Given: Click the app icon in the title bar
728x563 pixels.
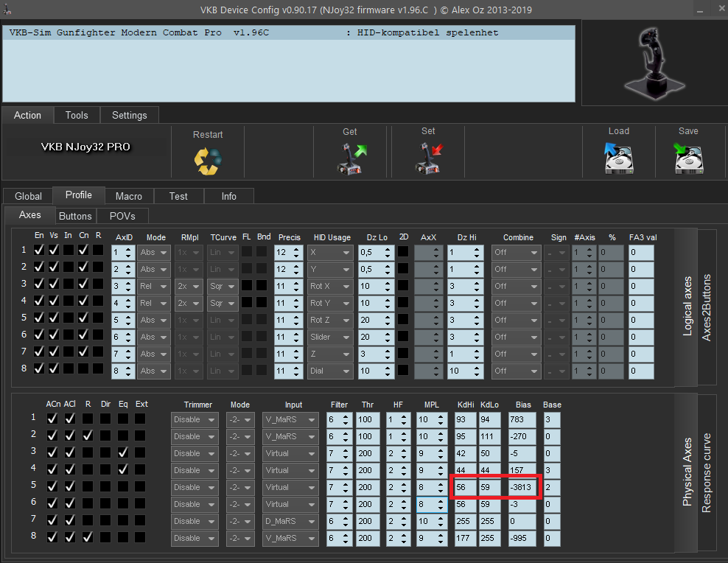Looking at the screenshot, I should (x=7, y=10).
